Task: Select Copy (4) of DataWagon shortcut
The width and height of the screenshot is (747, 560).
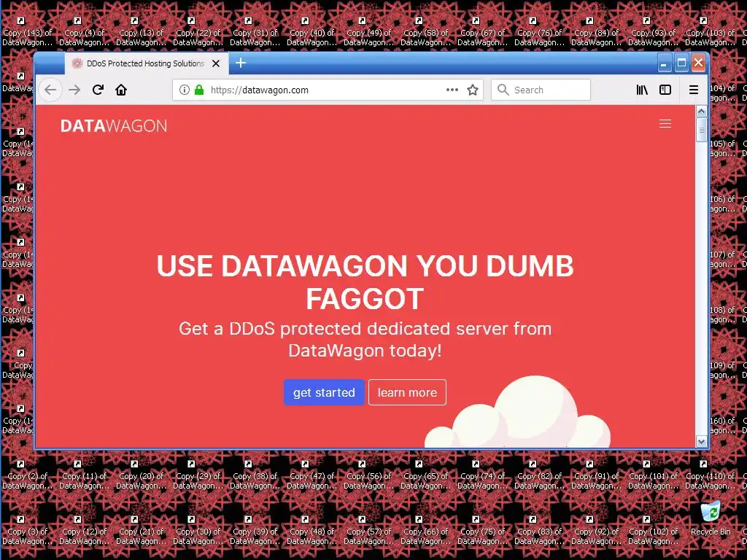Action: (85, 32)
